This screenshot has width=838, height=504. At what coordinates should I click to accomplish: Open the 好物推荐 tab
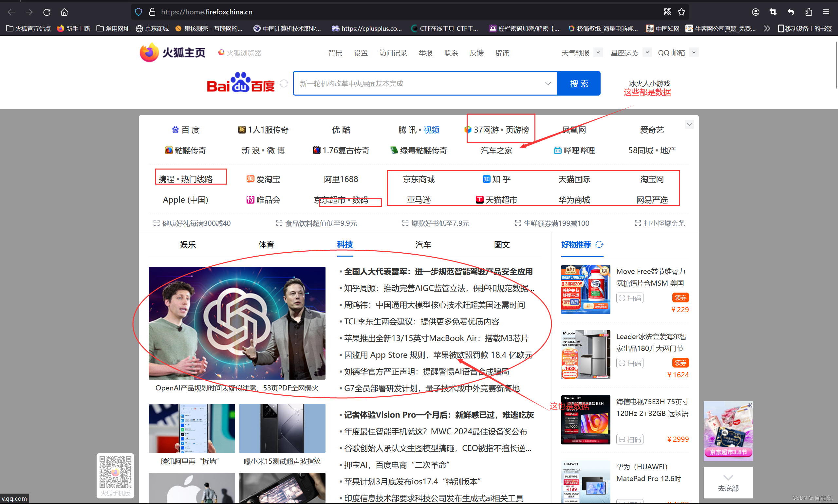coord(576,244)
